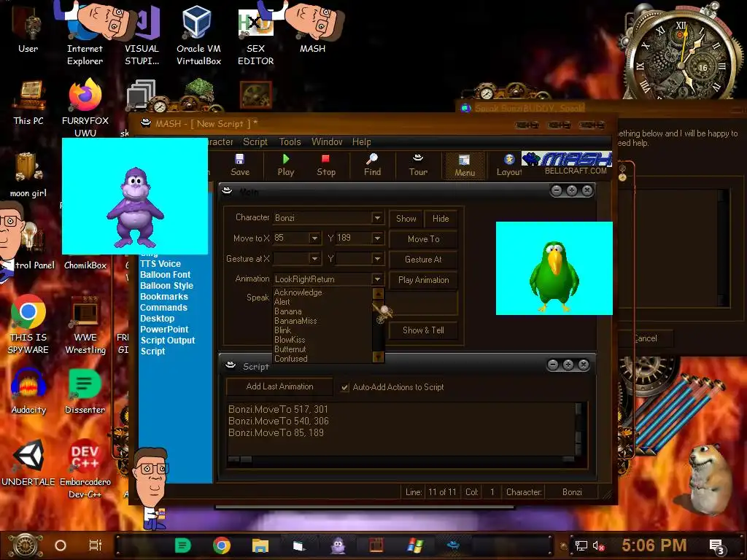The width and height of the screenshot is (747, 560).
Task: Toggle Auto-Add Actions to Script checkbox
Action: (x=344, y=388)
